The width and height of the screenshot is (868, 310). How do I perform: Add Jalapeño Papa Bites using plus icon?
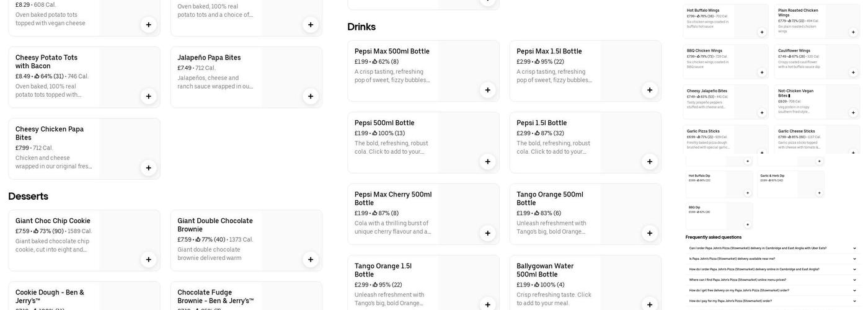tap(311, 96)
